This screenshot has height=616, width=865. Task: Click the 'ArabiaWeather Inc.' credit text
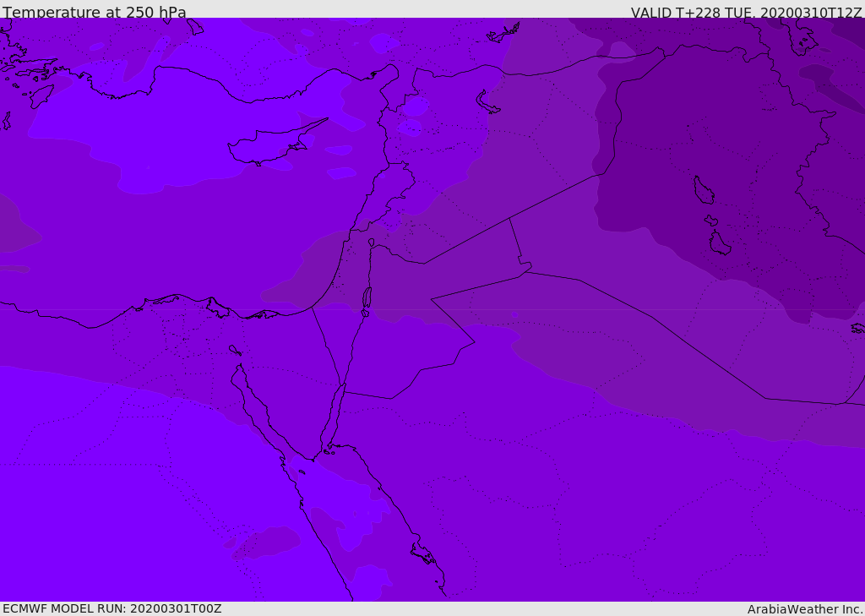point(805,609)
